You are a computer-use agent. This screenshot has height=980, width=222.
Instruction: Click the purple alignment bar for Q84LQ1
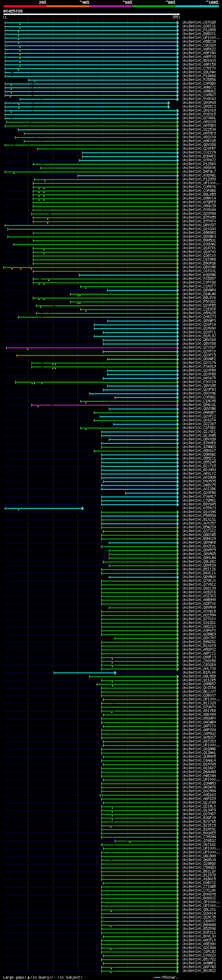click(105, 405)
